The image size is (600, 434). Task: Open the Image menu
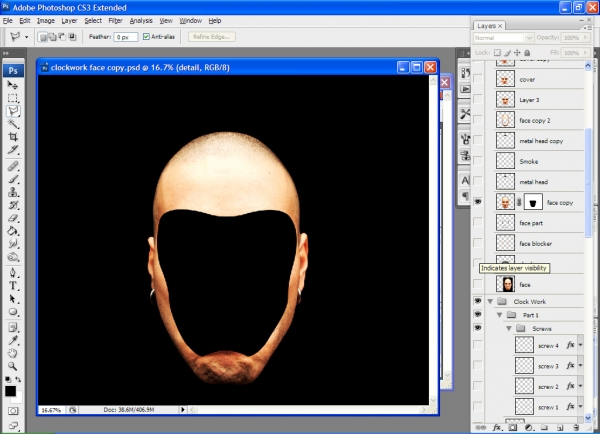coord(46,21)
